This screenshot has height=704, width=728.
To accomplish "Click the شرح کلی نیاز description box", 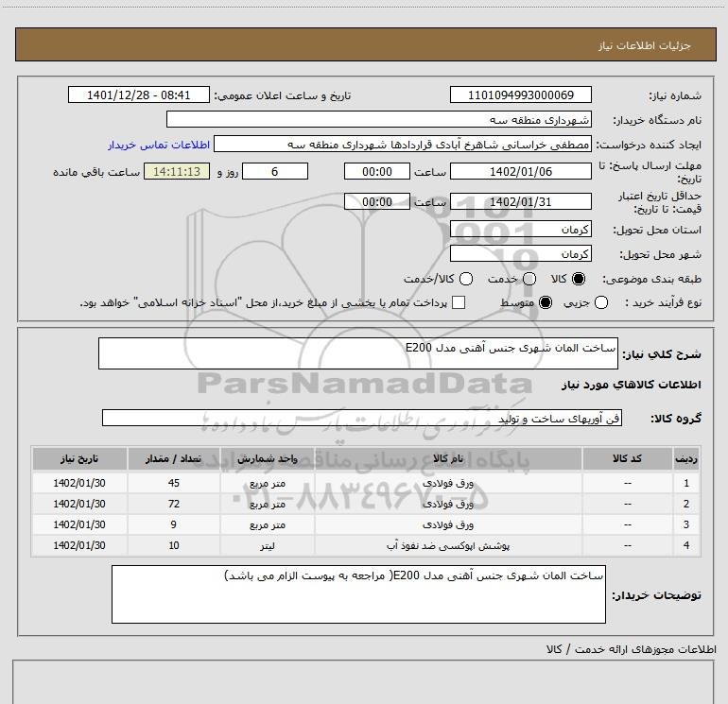I will pyautogui.click(x=358, y=353).
